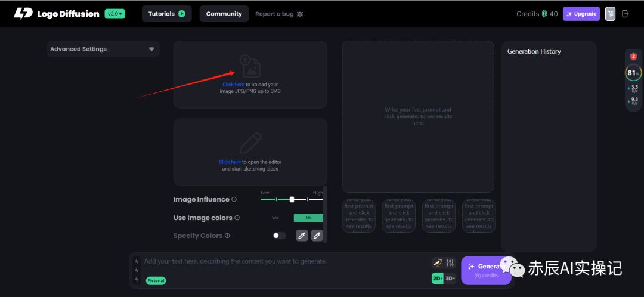The height and width of the screenshot is (297, 644).
Task: Click the settings panel vertical scrollbar
Action: [326, 214]
